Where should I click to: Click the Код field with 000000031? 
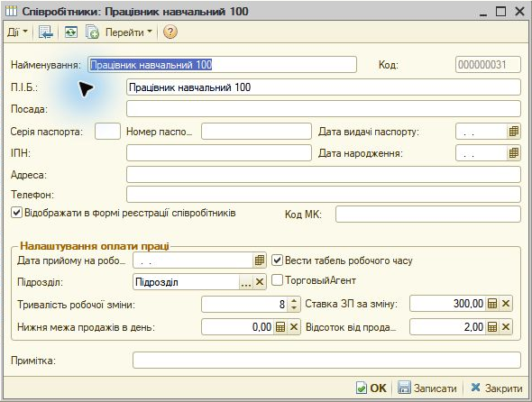pyautogui.click(x=488, y=65)
